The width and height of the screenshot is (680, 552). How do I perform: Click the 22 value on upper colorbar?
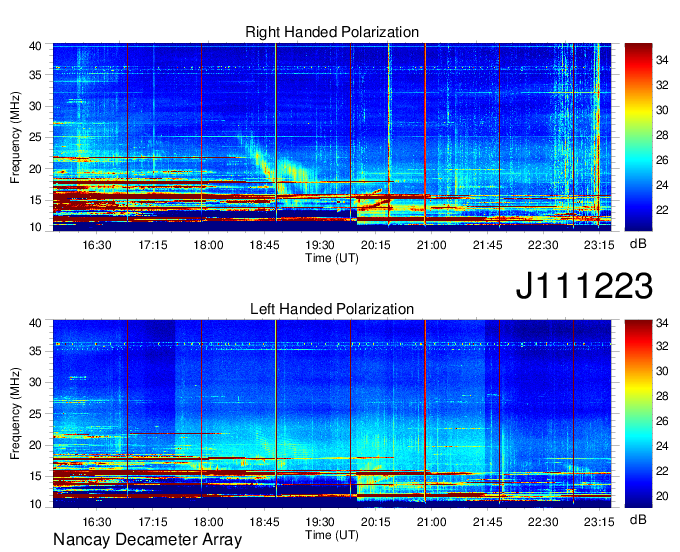[662, 210]
